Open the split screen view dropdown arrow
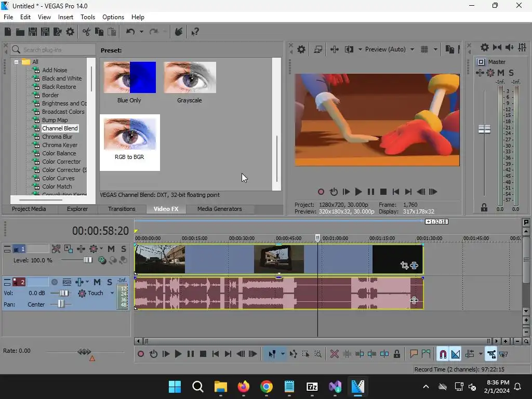The height and width of the screenshot is (399, 532). coord(360,49)
